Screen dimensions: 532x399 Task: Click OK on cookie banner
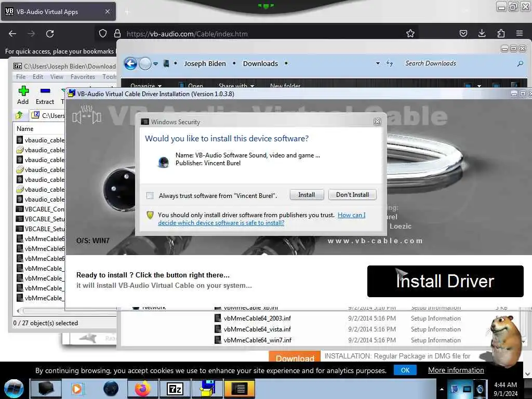click(405, 370)
